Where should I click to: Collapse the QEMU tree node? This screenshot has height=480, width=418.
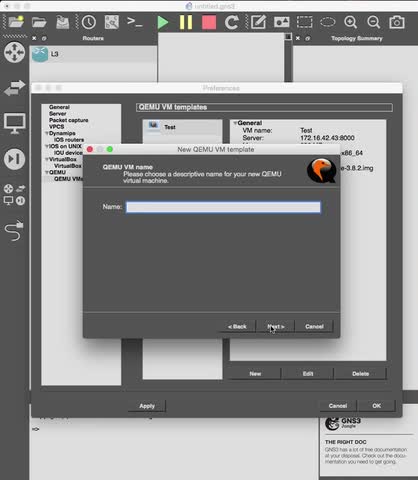[x=47, y=172]
